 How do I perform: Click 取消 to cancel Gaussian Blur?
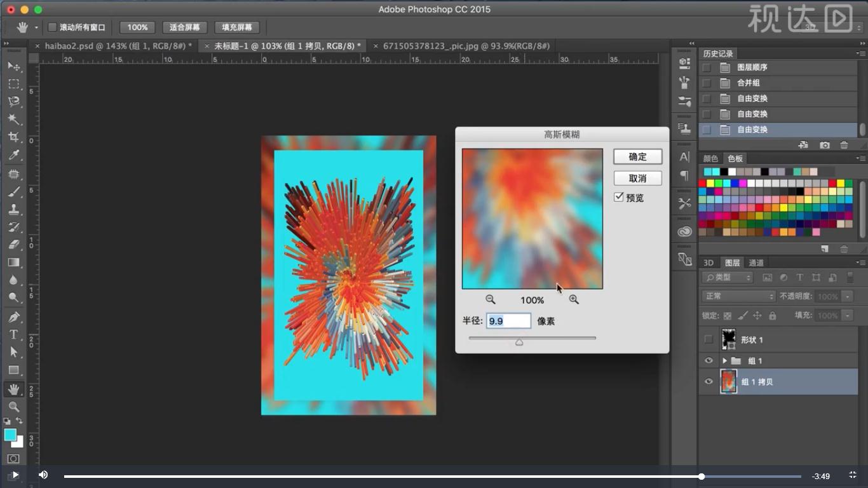637,178
